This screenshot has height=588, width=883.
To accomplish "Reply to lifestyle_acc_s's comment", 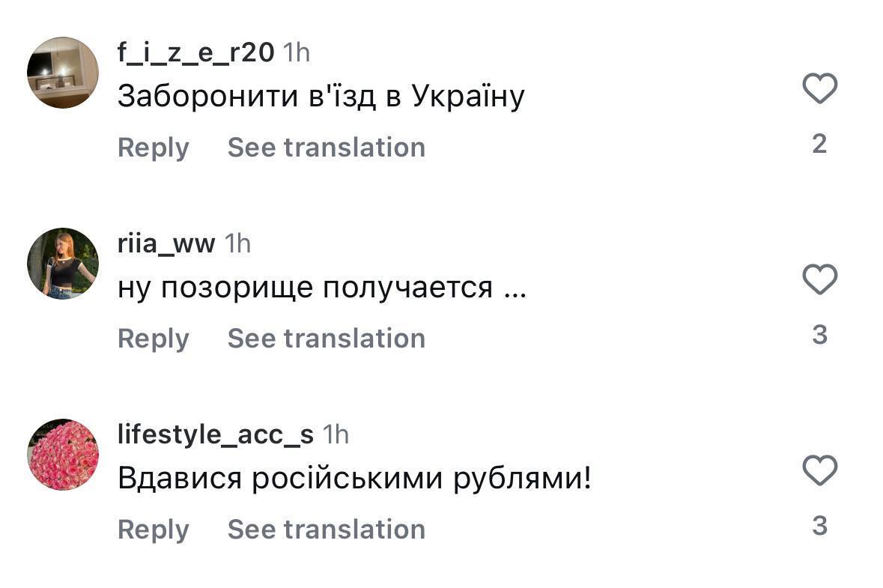I will [154, 529].
